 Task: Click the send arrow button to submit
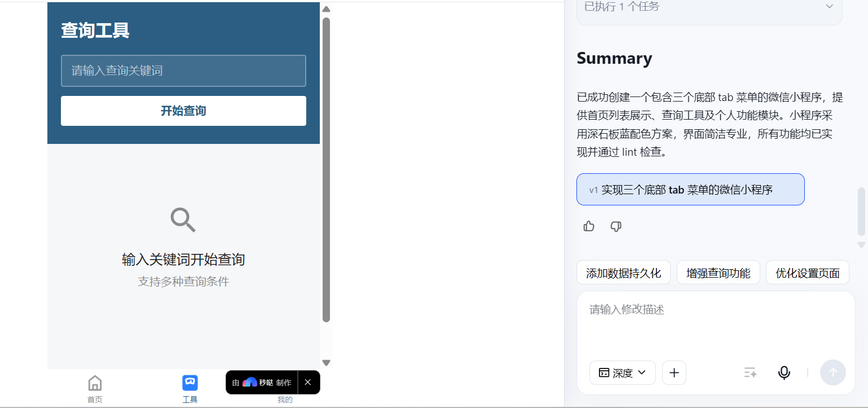833,372
